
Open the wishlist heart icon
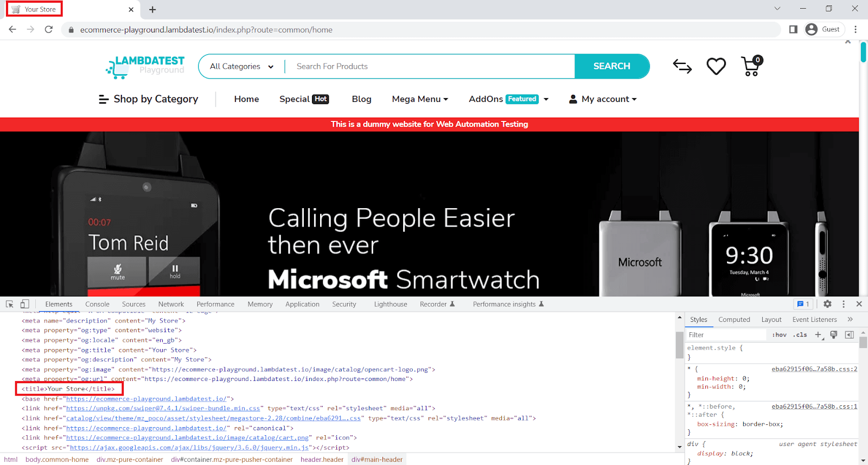(716, 66)
